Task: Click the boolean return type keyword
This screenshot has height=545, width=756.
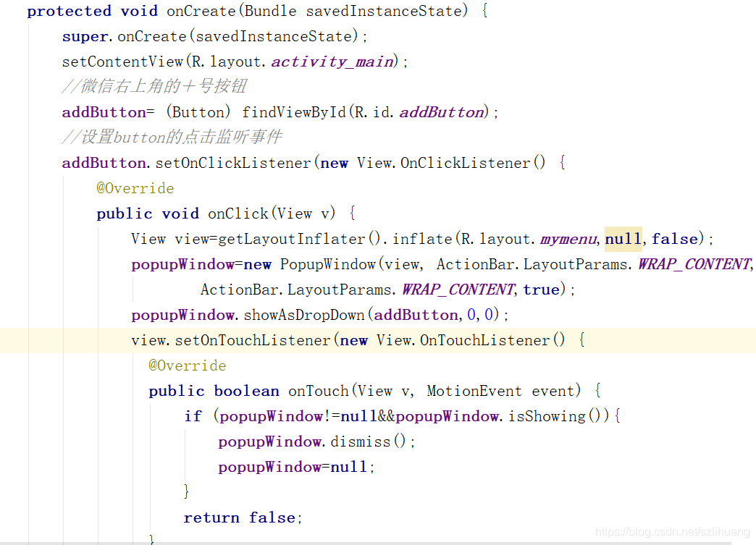Action: [246, 391]
